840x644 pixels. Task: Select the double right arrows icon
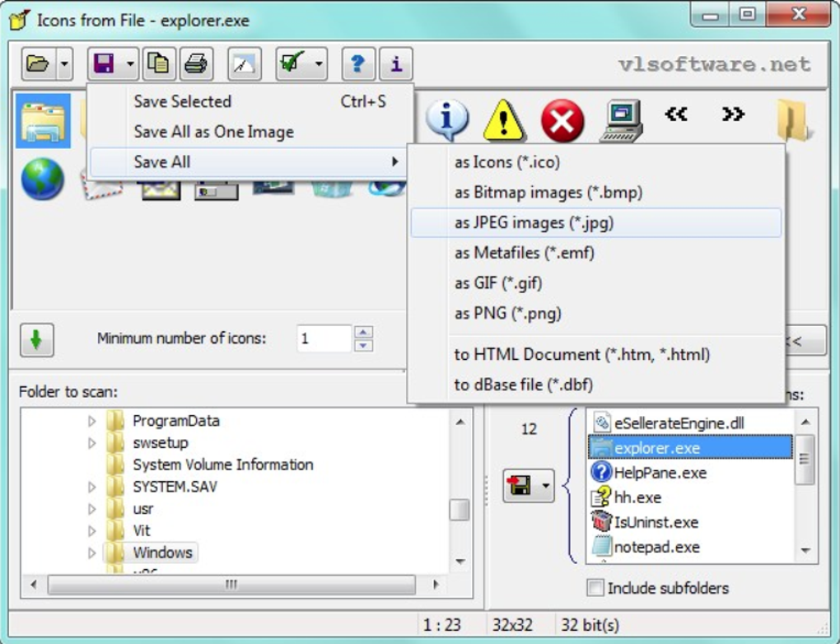(x=733, y=114)
